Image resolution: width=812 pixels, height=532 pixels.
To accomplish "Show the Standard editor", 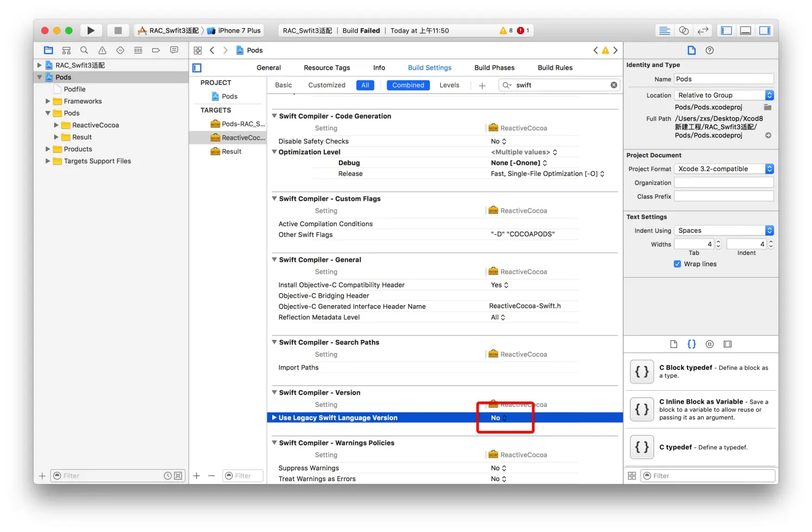I will pyautogui.click(x=665, y=31).
